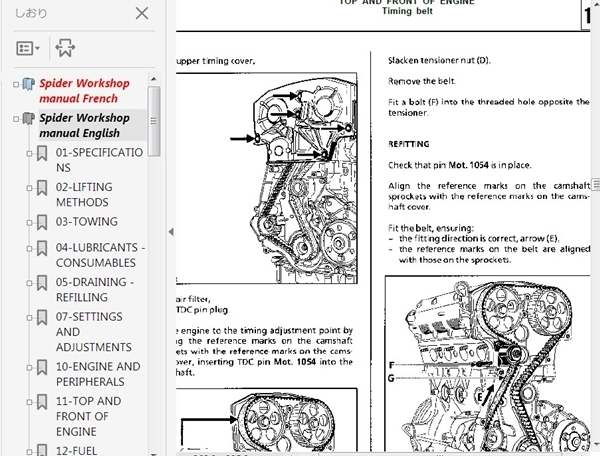Go to 10-ENGINE AND PERIPHERALS bookmark
Viewport: 600px width, 456px height.
98,374
